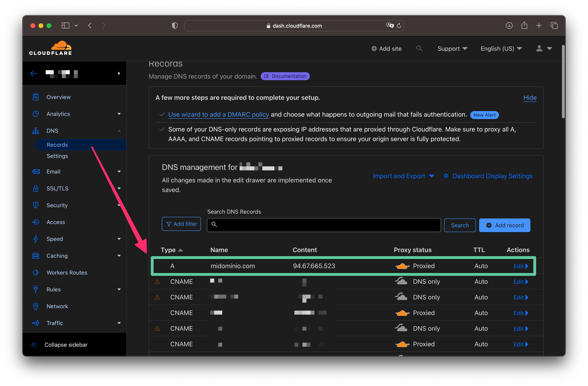Expand the Rules sidebar section

pos(119,289)
